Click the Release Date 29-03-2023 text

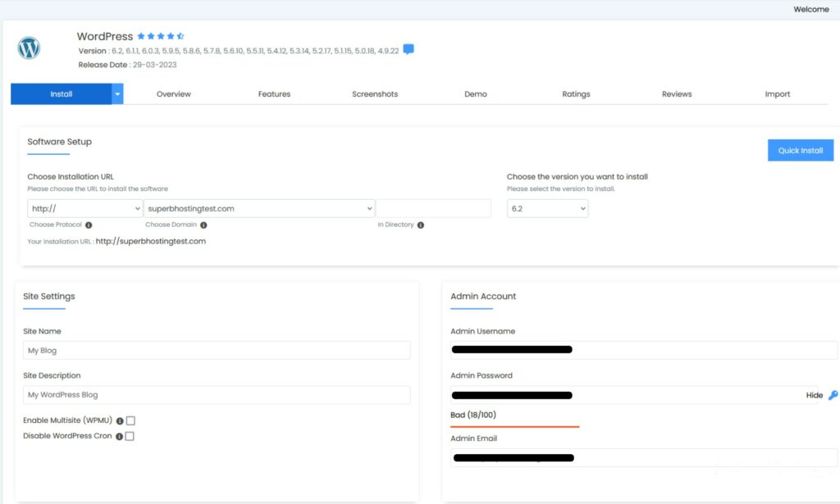pyautogui.click(x=127, y=65)
